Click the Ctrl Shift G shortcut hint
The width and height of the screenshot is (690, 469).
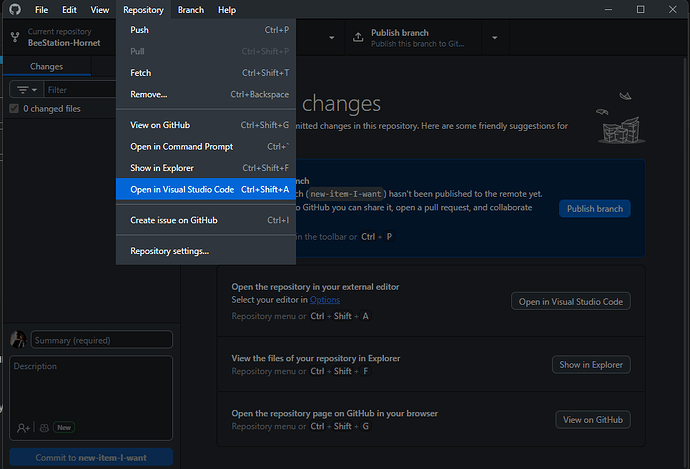click(340, 426)
